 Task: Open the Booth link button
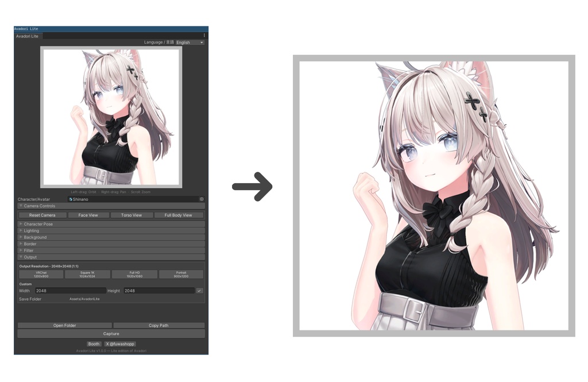(94, 344)
